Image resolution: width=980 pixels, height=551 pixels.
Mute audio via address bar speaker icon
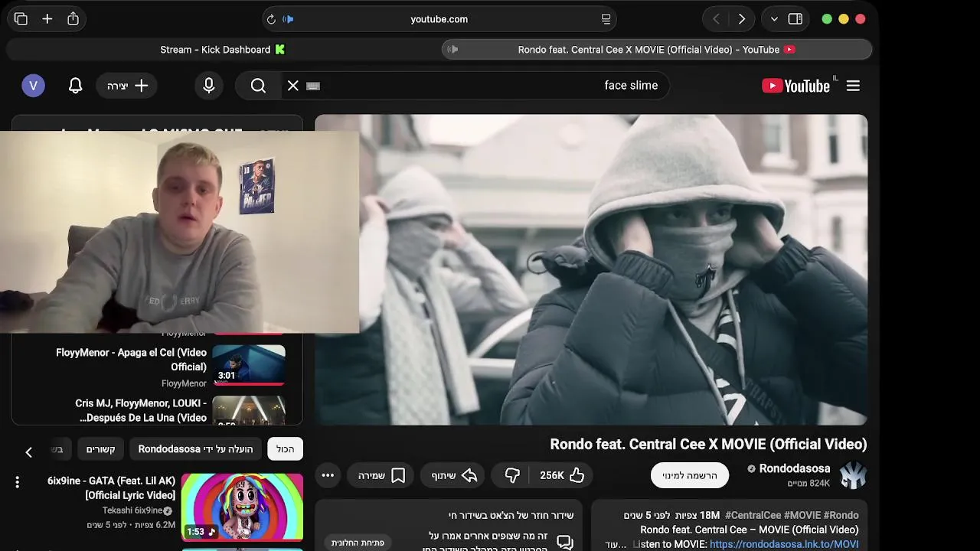(289, 19)
